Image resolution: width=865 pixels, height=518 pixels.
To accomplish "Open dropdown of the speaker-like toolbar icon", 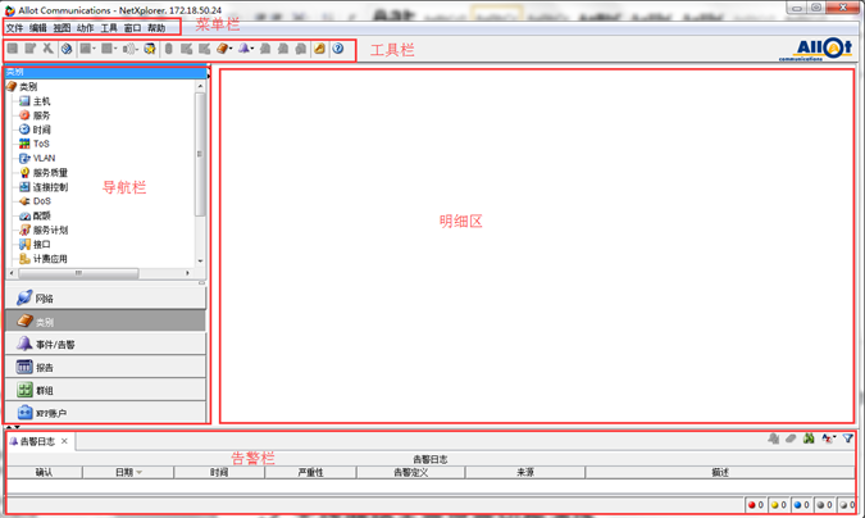I will pos(136,49).
